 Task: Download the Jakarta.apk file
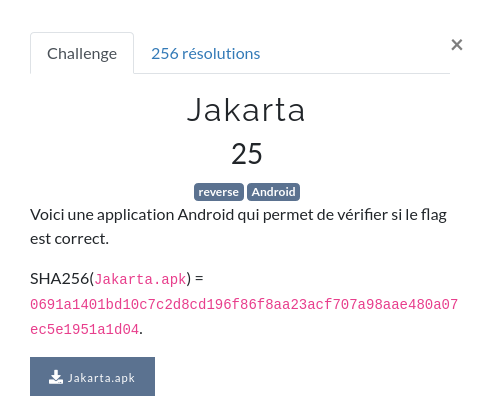click(92, 376)
